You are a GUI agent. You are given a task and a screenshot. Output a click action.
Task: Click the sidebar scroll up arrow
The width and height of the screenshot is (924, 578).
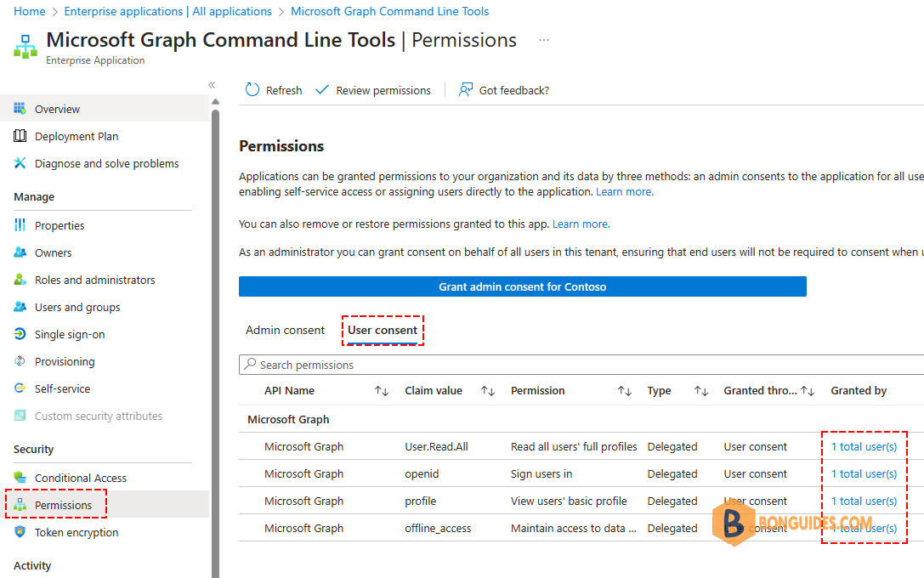pyautogui.click(x=216, y=102)
